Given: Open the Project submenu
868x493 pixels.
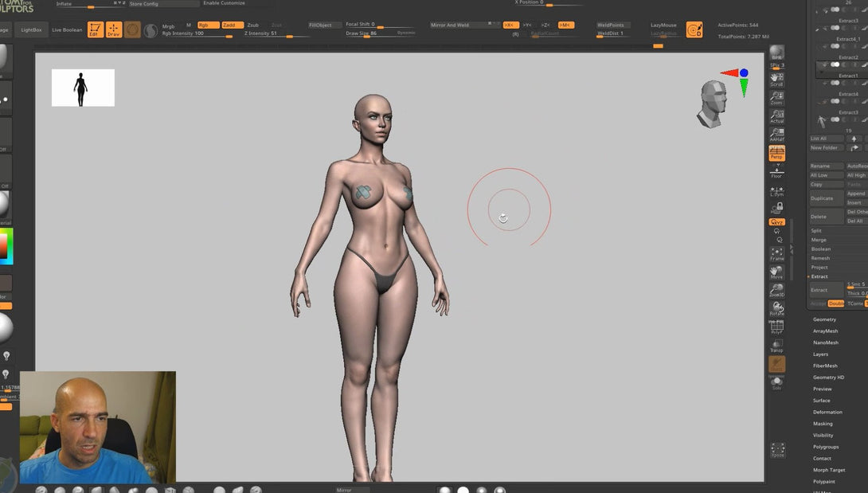Looking at the screenshot, I should click(819, 268).
